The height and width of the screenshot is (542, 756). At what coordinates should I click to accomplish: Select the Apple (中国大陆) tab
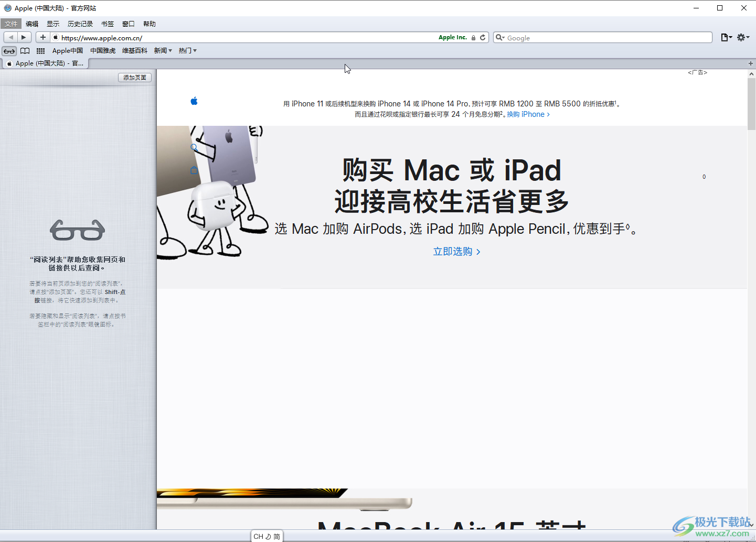tap(46, 63)
